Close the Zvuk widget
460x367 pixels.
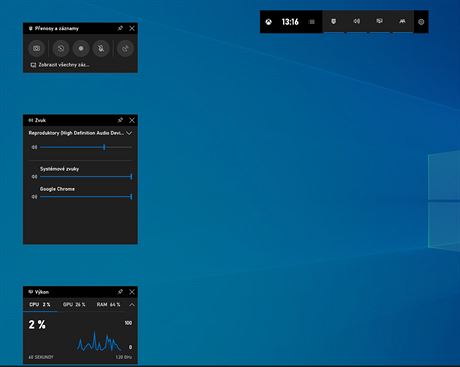(132, 120)
